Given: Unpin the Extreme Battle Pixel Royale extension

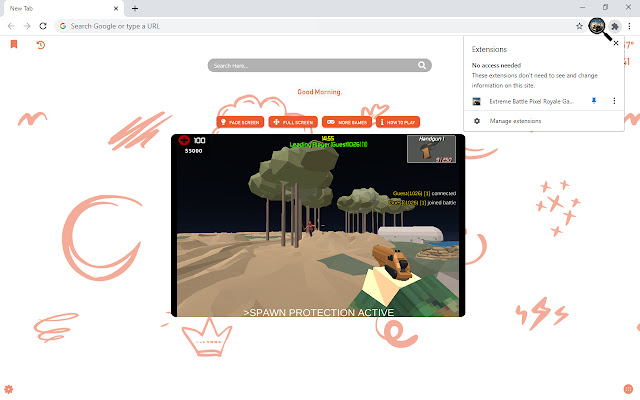Looking at the screenshot, I should point(594,101).
